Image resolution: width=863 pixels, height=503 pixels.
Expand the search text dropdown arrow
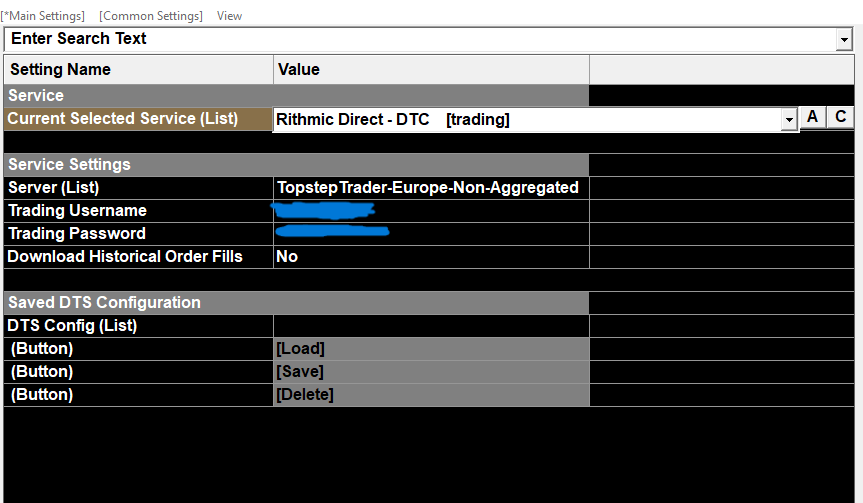coord(844,40)
